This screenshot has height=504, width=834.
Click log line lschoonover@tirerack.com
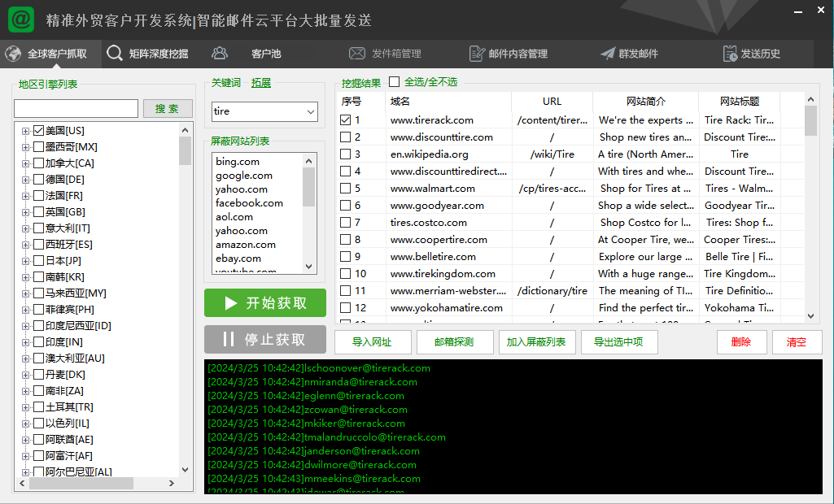(x=319, y=368)
